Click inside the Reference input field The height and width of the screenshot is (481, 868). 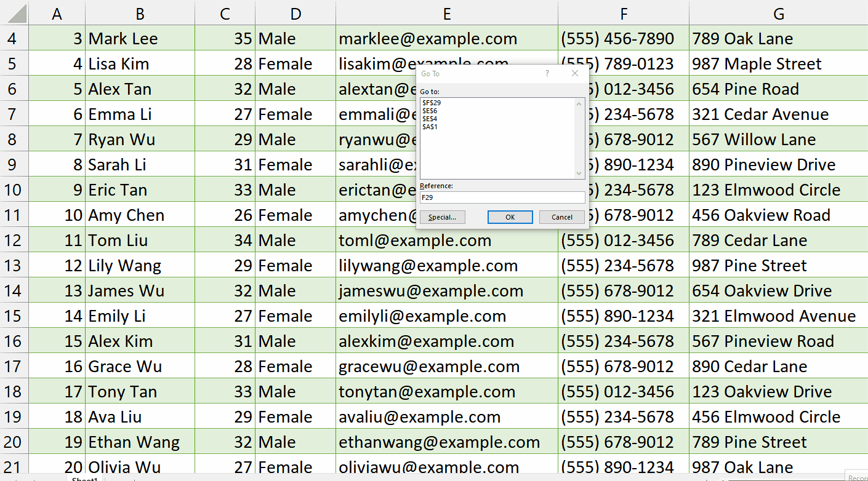tap(502, 197)
